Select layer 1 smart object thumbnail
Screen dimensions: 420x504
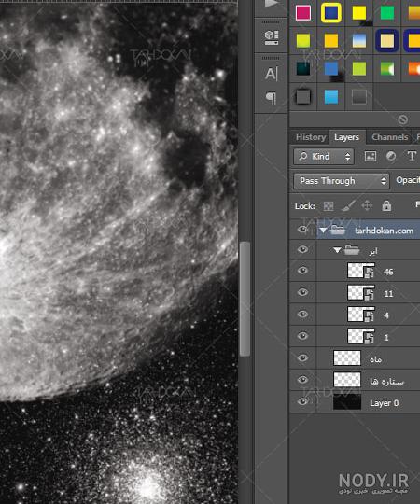coord(361,336)
